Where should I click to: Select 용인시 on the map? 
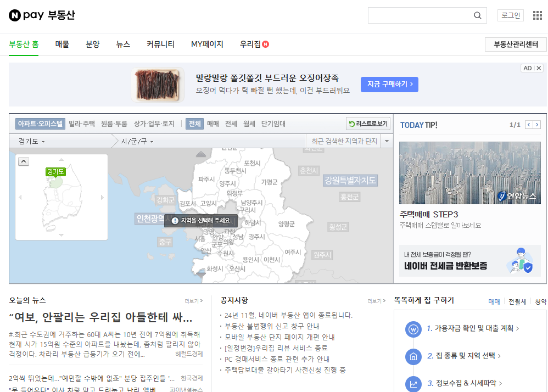tap(251, 260)
